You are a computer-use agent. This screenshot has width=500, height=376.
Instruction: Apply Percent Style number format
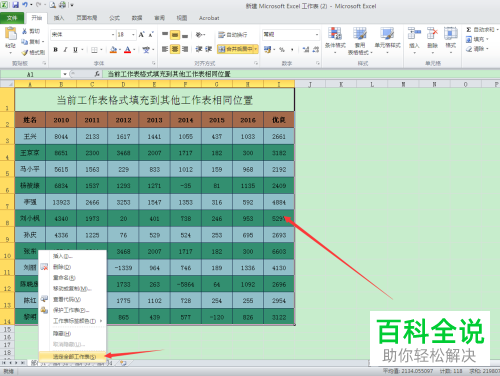(x=282, y=50)
